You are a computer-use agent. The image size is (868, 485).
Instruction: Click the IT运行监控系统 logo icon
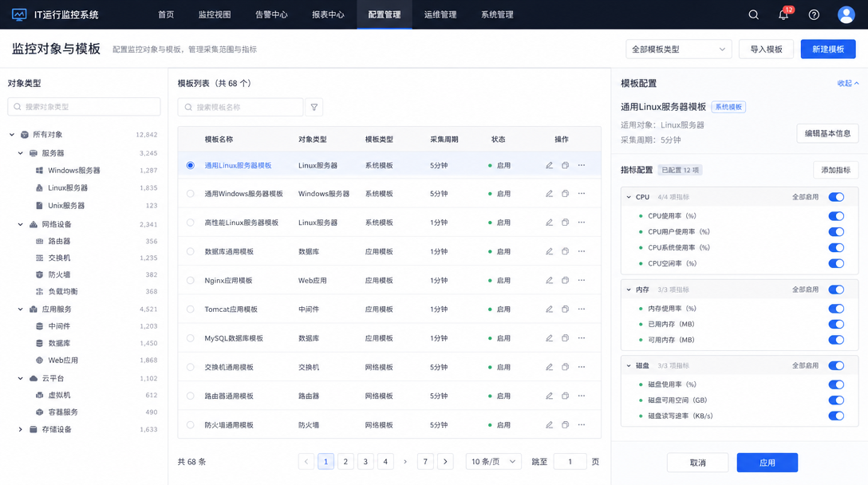[x=19, y=14]
